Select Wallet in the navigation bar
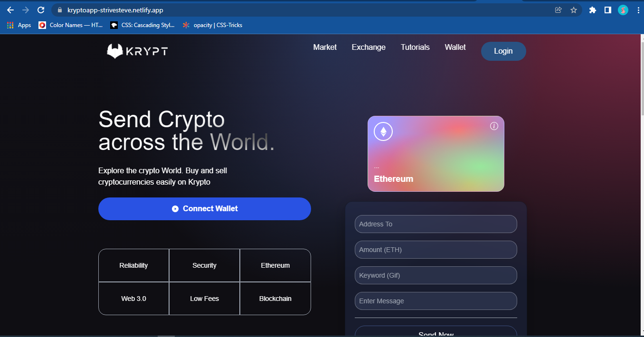 click(x=455, y=47)
